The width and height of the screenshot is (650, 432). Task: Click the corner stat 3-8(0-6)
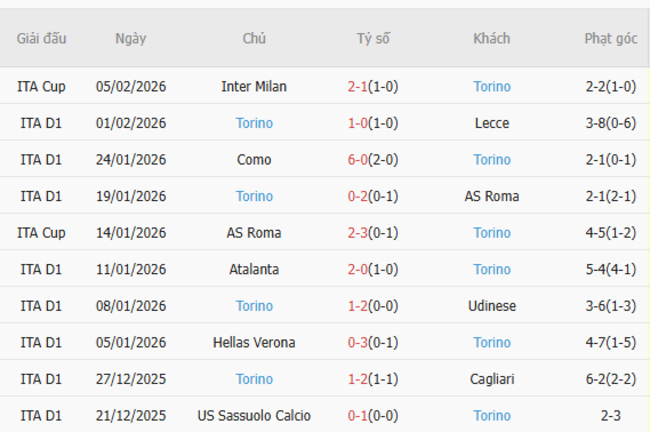click(610, 124)
